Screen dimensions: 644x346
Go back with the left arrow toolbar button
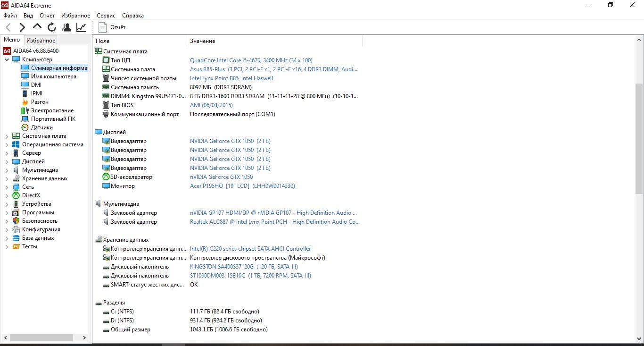[x=8, y=27]
